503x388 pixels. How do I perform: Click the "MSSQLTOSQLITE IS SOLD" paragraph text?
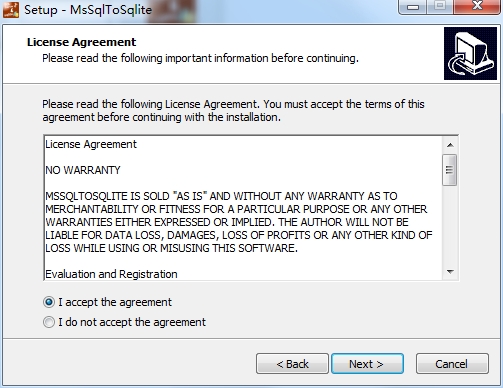click(x=239, y=222)
